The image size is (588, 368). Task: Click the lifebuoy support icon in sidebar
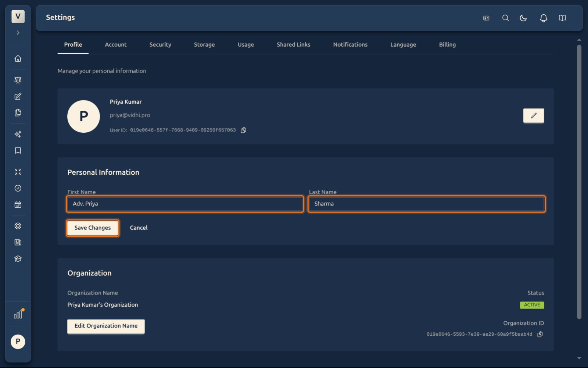(18, 226)
